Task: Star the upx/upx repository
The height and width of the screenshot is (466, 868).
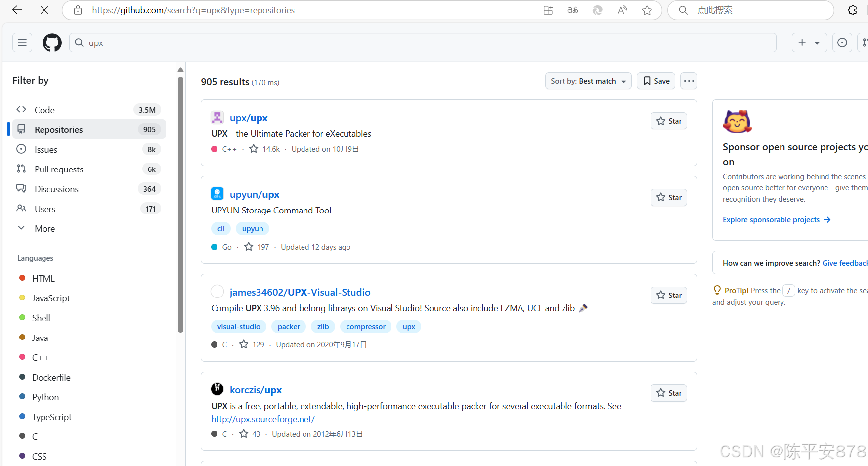Action: [x=668, y=121]
